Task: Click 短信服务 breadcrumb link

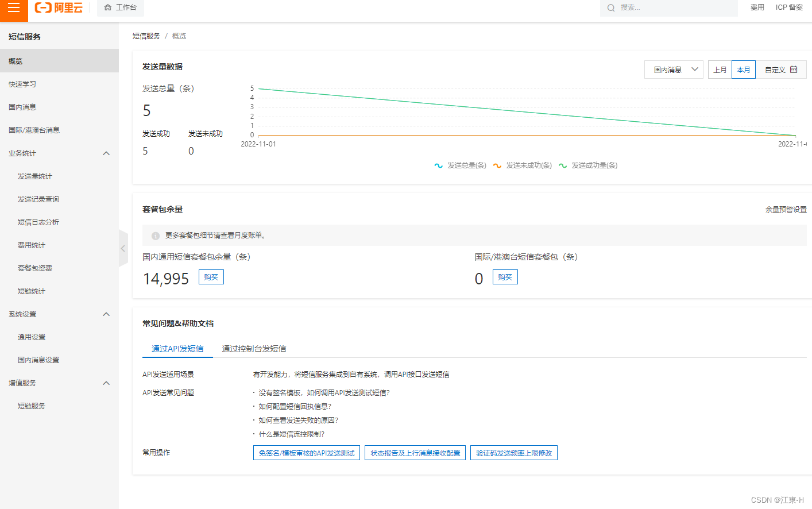Action: 146,36
